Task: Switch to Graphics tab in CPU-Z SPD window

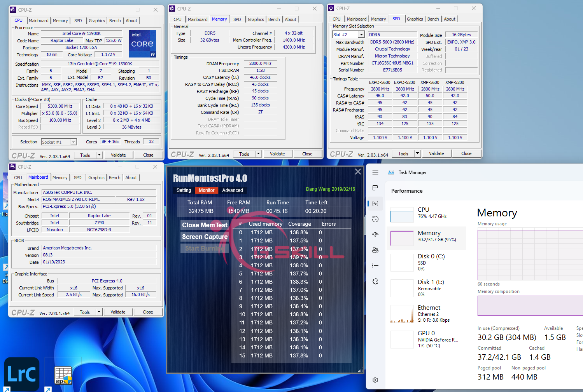Action: 415,19
